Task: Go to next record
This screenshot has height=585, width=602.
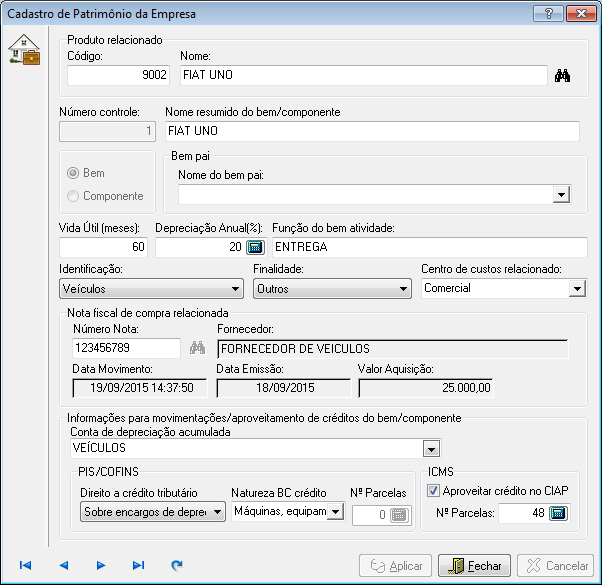Action: (x=101, y=565)
